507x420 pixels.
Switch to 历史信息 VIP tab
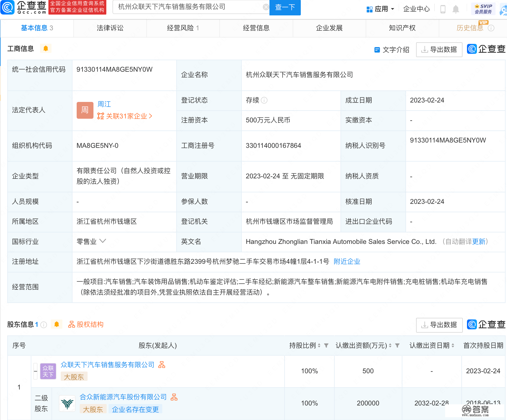point(473,28)
